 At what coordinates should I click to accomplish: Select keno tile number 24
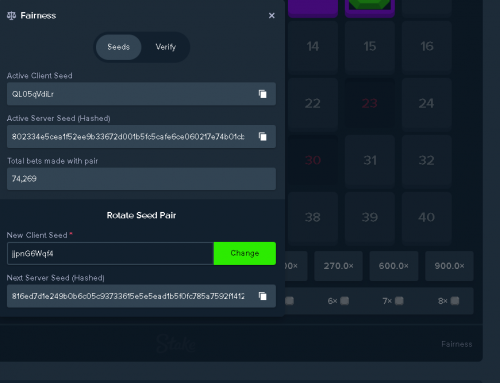(427, 104)
